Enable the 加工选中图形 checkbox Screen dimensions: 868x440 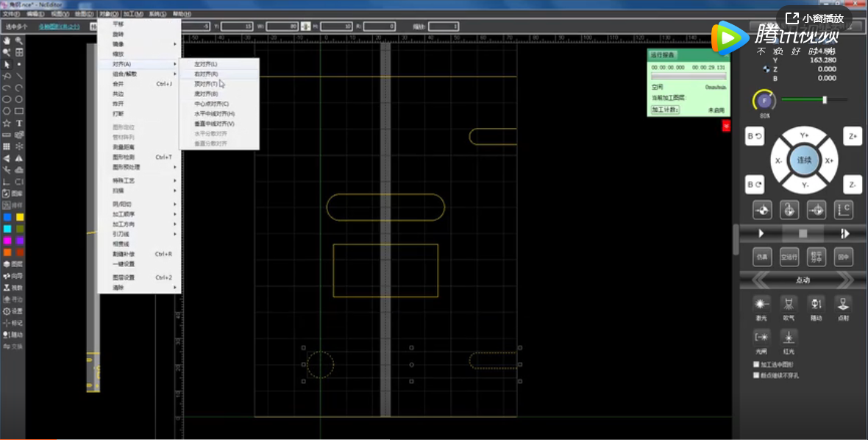(x=757, y=364)
